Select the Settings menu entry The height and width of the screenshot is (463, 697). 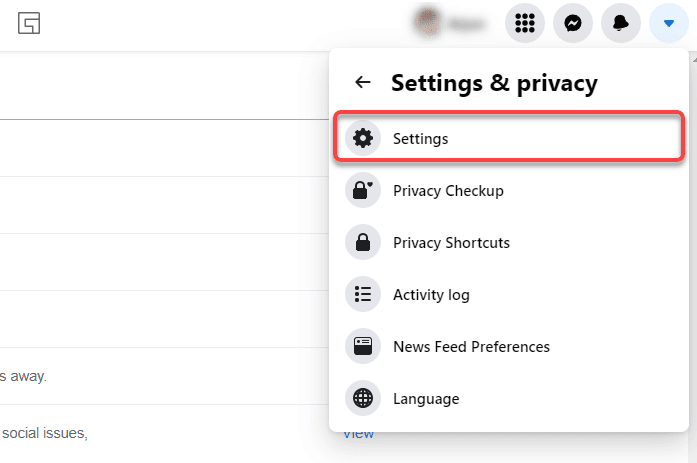421,139
